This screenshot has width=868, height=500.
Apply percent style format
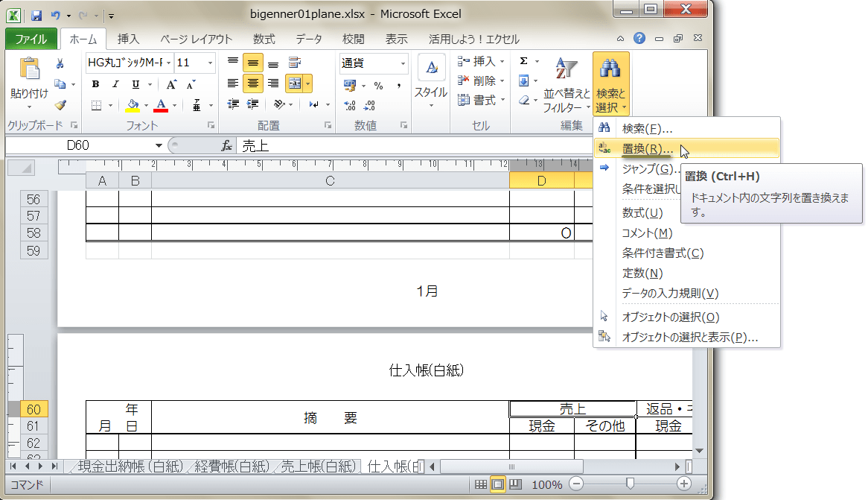tap(378, 86)
